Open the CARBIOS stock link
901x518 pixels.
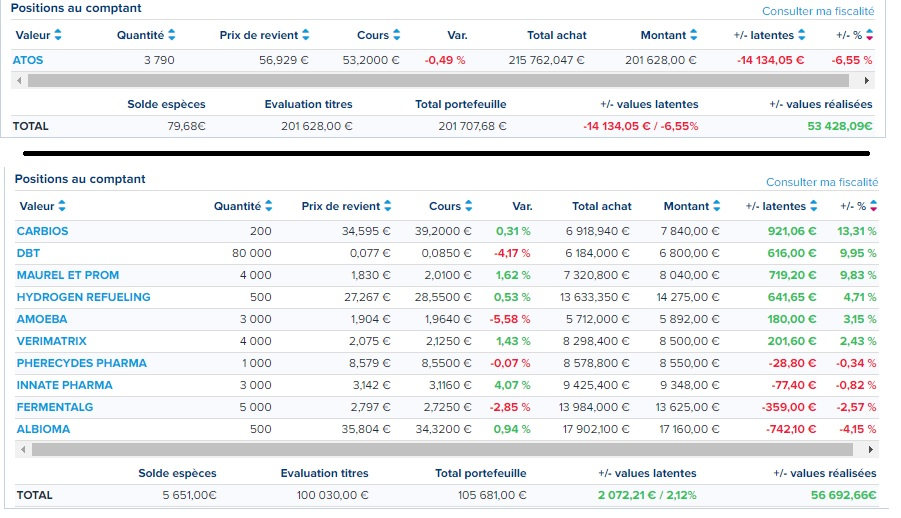click(43, 231)
